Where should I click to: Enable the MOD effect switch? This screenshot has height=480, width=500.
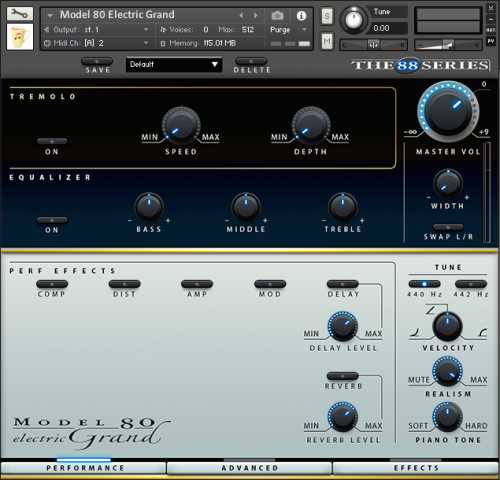coord(270,284)
